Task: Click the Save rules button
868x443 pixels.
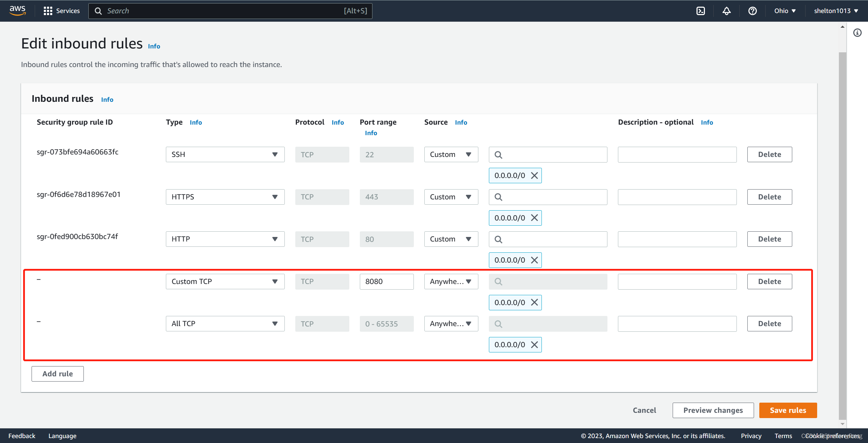Action: pyautogui.click(x=788, y=410)
